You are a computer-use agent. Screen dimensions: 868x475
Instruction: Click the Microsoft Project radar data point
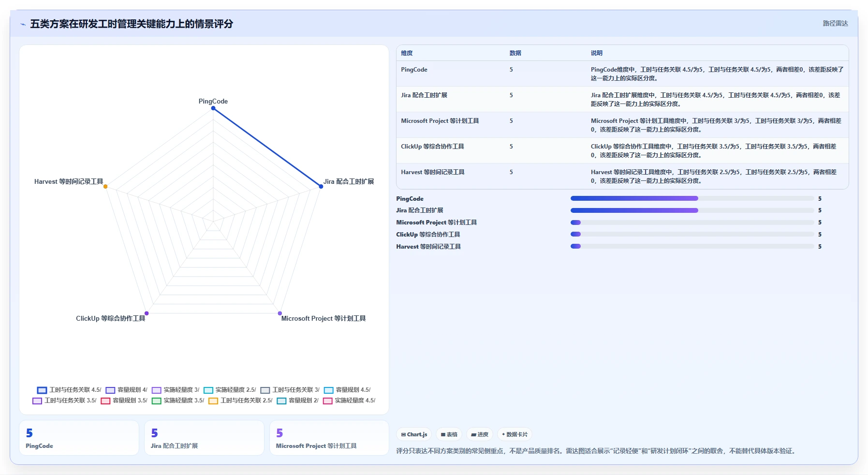click(280, 313)
